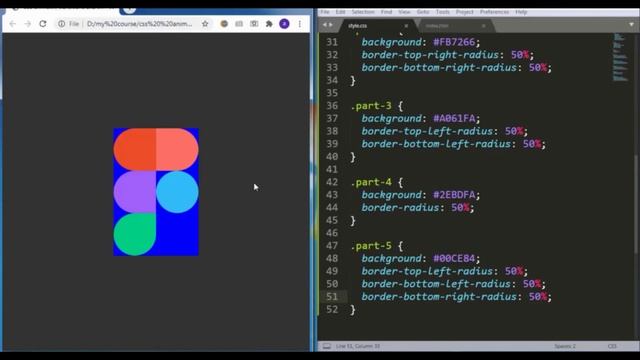Click the tab scroll arrows in Sublime
Image resolution: width=640 pixels, height=360 pixels.
click(x=327, y=25)
